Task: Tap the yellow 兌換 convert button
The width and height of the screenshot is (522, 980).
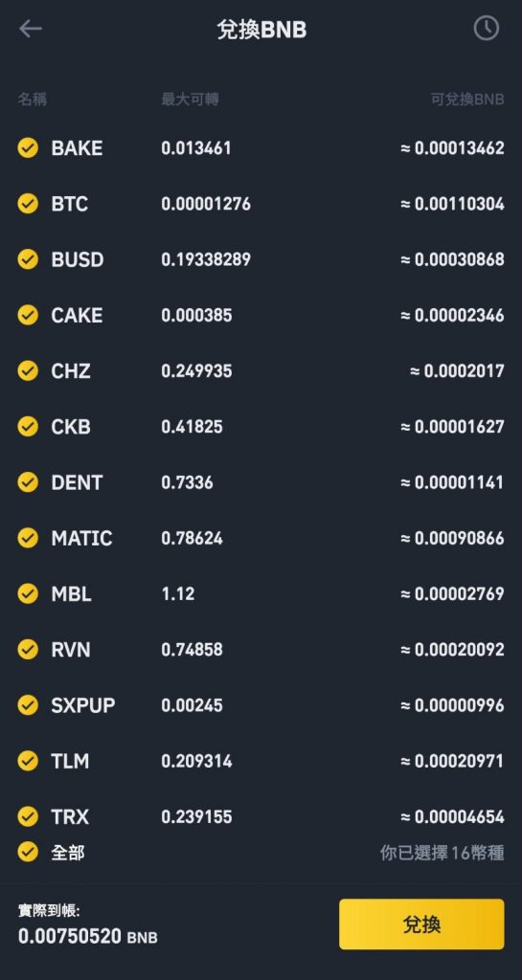Action: pos(421,924)
